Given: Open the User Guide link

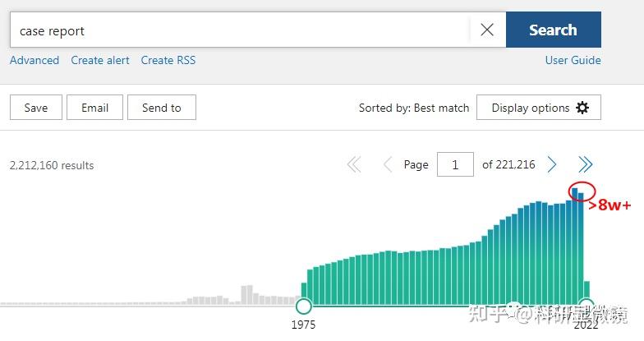Looking at the screenshot, I should tap(573, 60).
